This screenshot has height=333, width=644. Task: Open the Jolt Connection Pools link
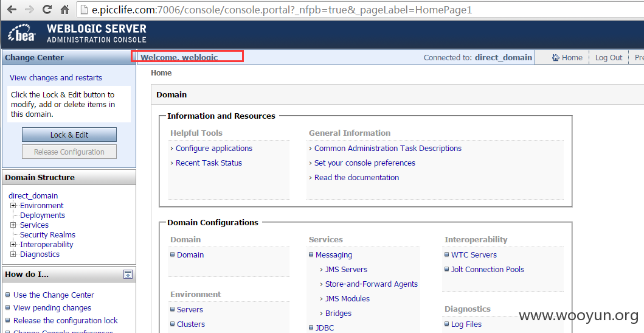(488, 269)
